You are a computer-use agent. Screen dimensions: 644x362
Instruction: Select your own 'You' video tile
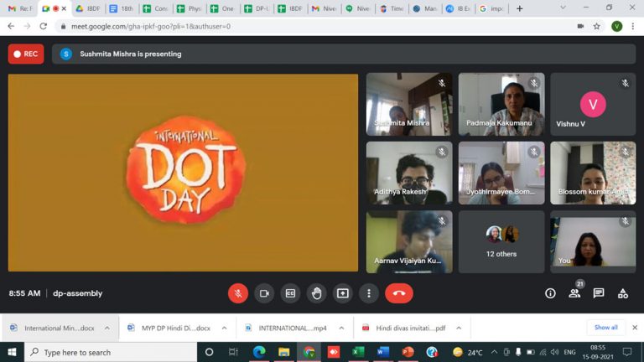[x=593, y=241]
